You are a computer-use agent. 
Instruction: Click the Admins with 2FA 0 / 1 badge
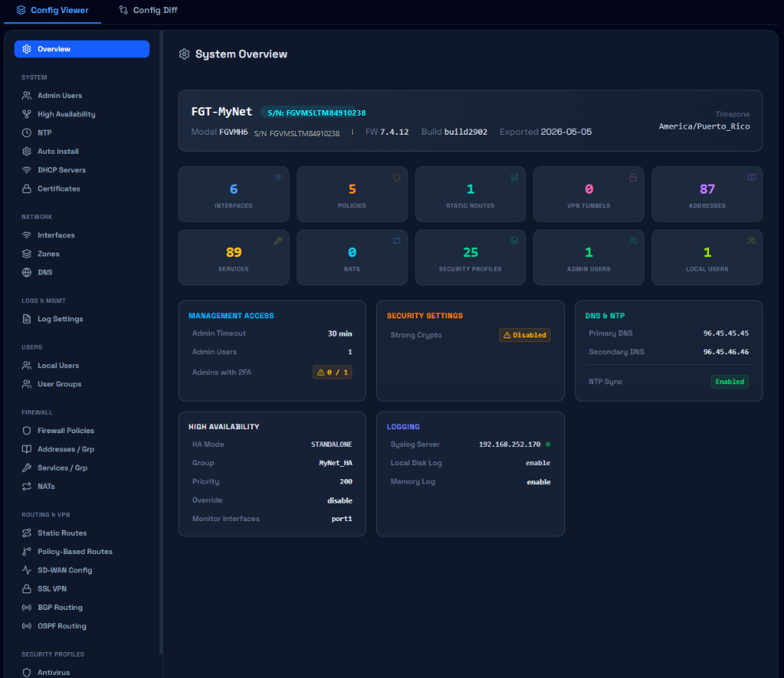[332, 372]
